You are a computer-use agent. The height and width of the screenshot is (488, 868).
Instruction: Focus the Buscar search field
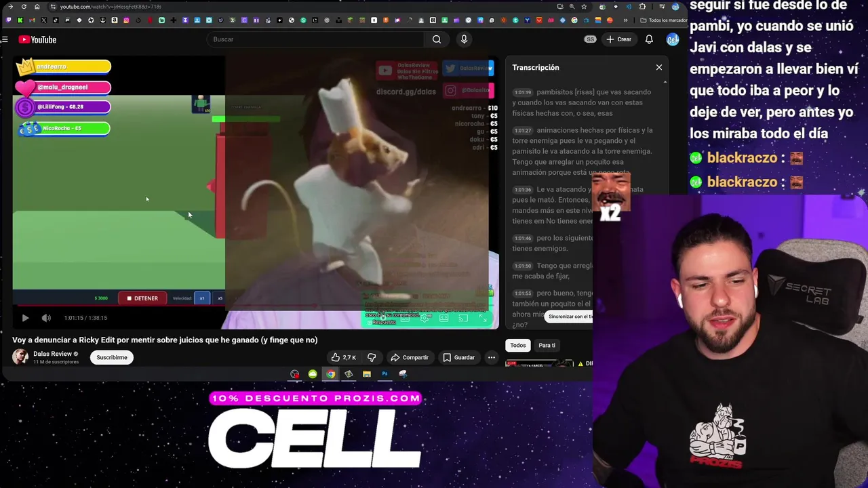pyautogui.click(x=315, y=39)
